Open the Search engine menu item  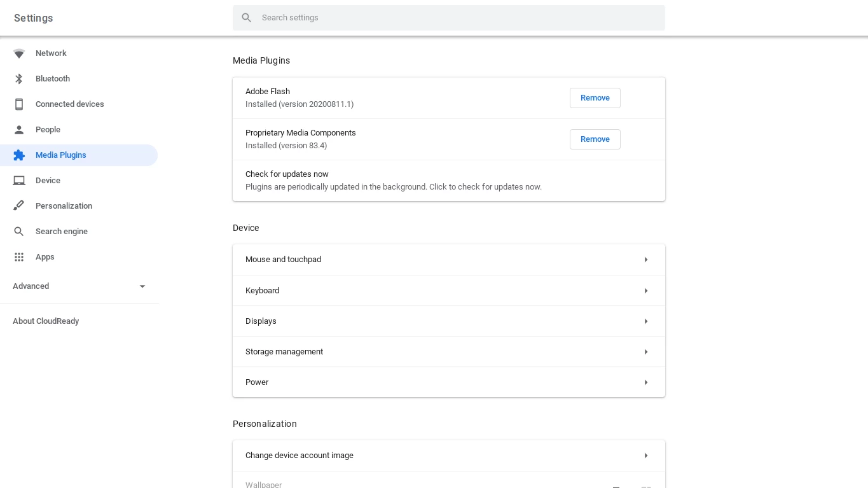coord(62,232)
